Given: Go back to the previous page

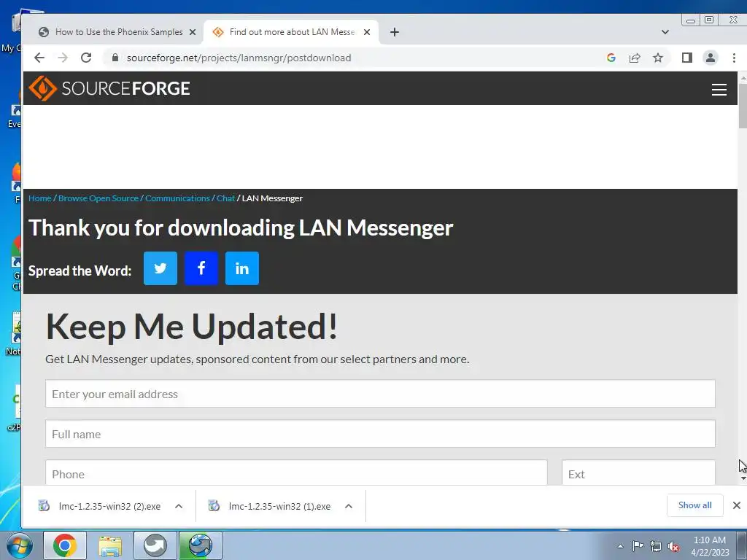Looking at the screenshot, I should tap(39, 58).
